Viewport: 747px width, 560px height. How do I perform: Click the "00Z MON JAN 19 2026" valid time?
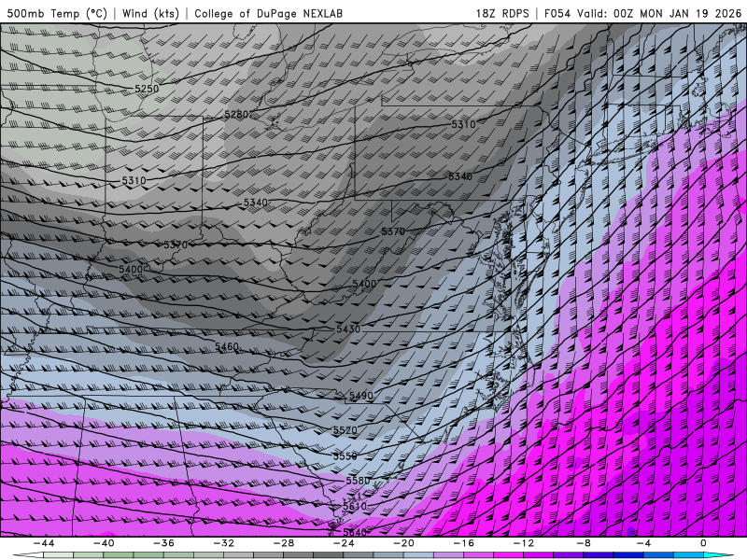(x=678, y=13)
